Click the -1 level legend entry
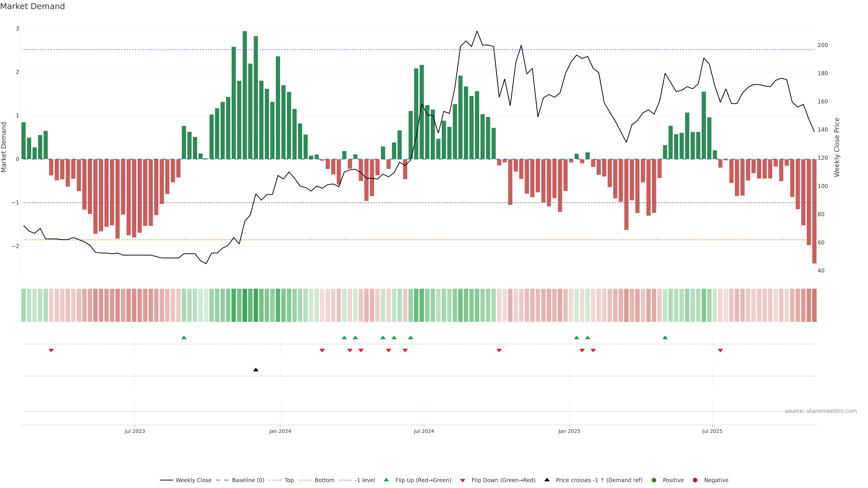Image resolution: width=868 pixels, height=488 pixels. click(365, 480)
